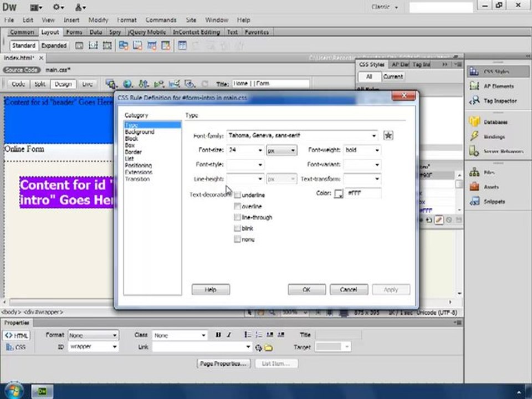Select main.css related file
Viewport: 532px width, 399px height.
[x=58, y=70]
